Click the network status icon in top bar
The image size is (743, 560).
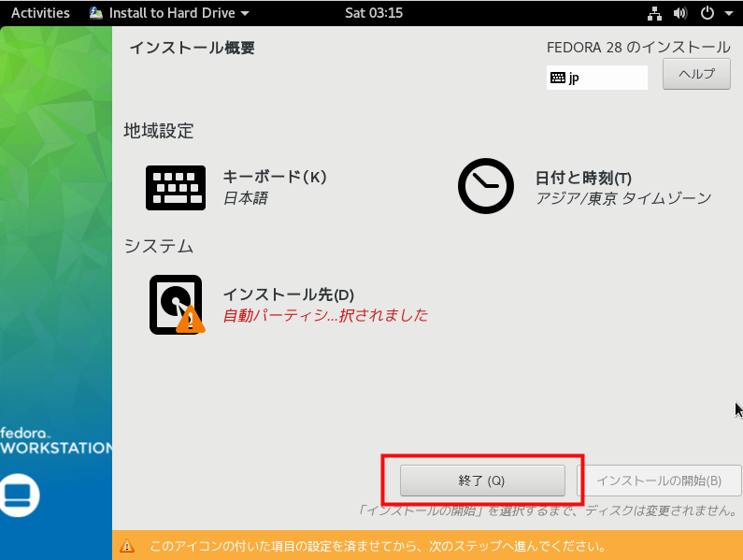click(654, 13)
